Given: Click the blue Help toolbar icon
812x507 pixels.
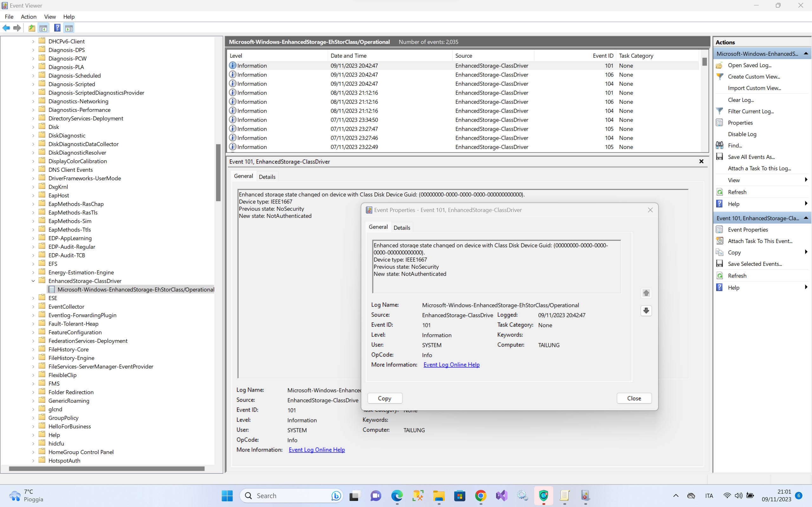Looking at the screenshot, I should [x=57, y=28].
